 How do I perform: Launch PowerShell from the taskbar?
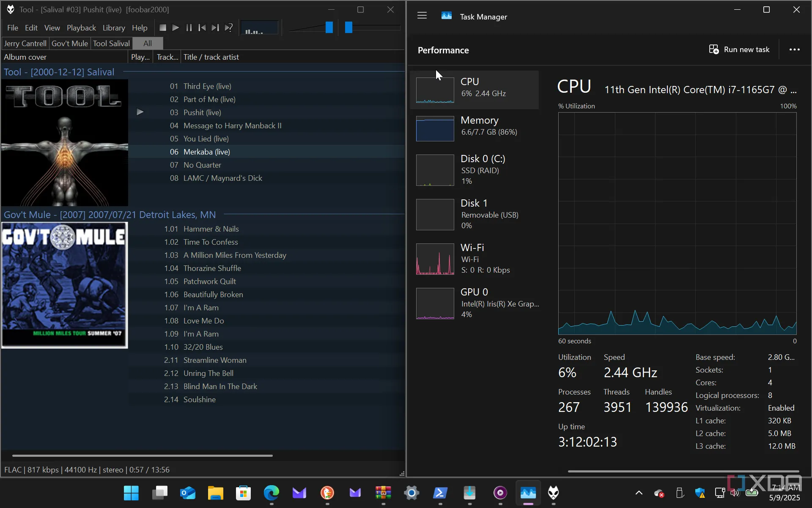click(x=440, y=493)
